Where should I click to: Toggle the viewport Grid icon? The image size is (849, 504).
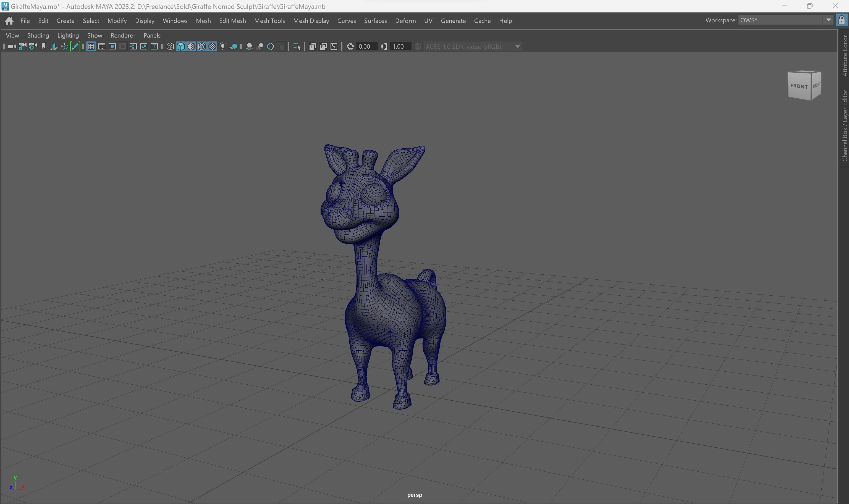click(x=91, y=46)
